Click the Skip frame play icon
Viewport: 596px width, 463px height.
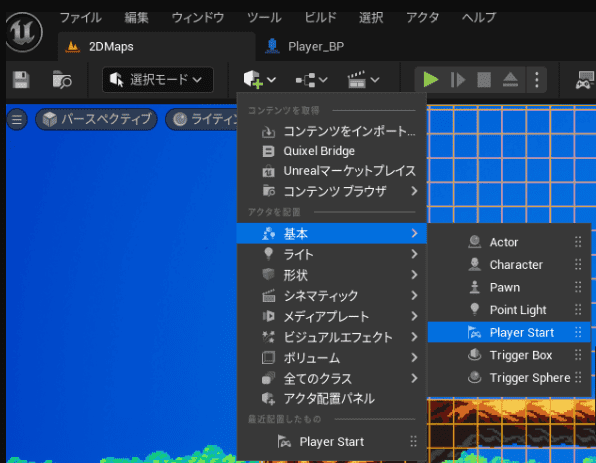point(458,80)
